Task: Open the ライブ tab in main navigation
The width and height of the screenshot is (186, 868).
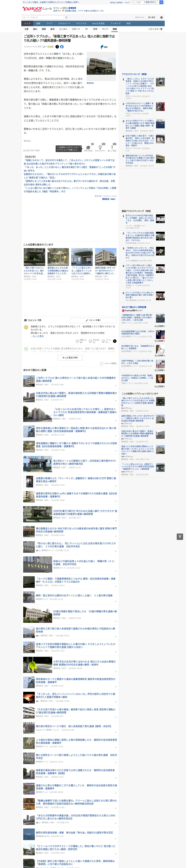Action: [49, 23]
